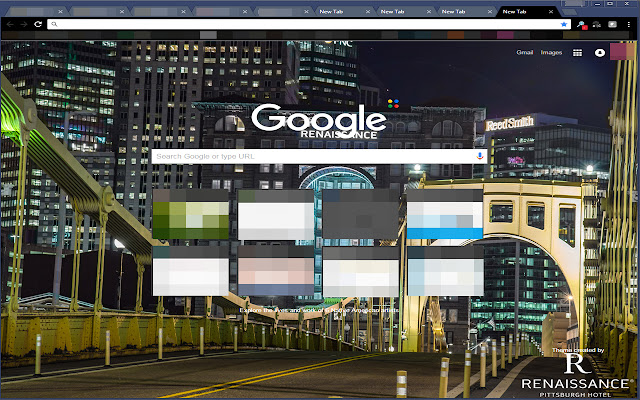
Task: Bookmark this page with the blue star
Action: point(564,24)
